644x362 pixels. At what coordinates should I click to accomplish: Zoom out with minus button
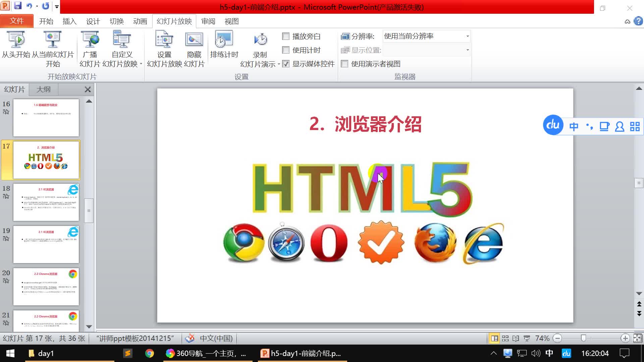pyautogui.click(x=557, y=339)
